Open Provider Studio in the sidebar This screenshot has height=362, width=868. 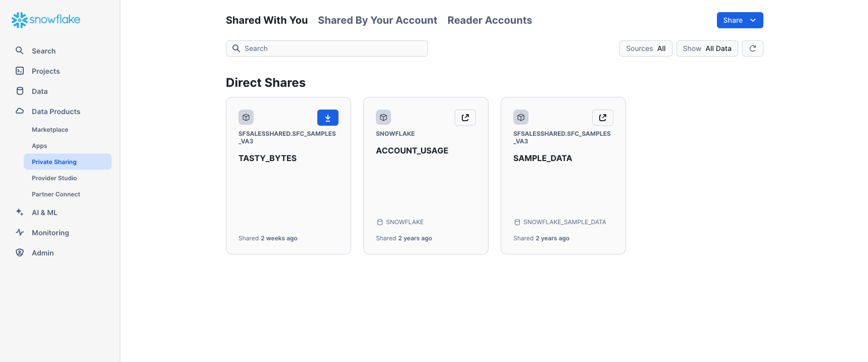[x=55, y=178]
